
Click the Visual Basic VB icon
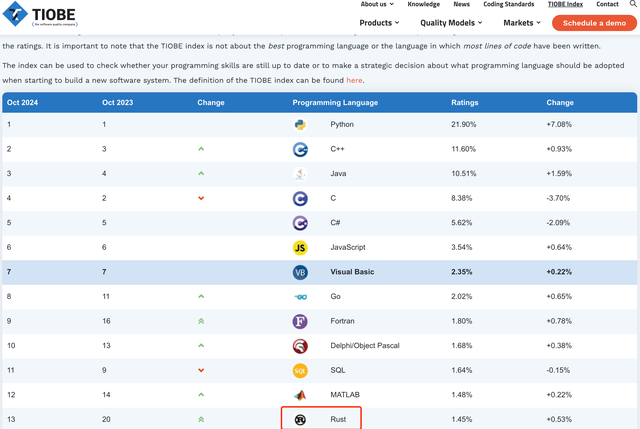pyautogui.click(x=300, y=272)
